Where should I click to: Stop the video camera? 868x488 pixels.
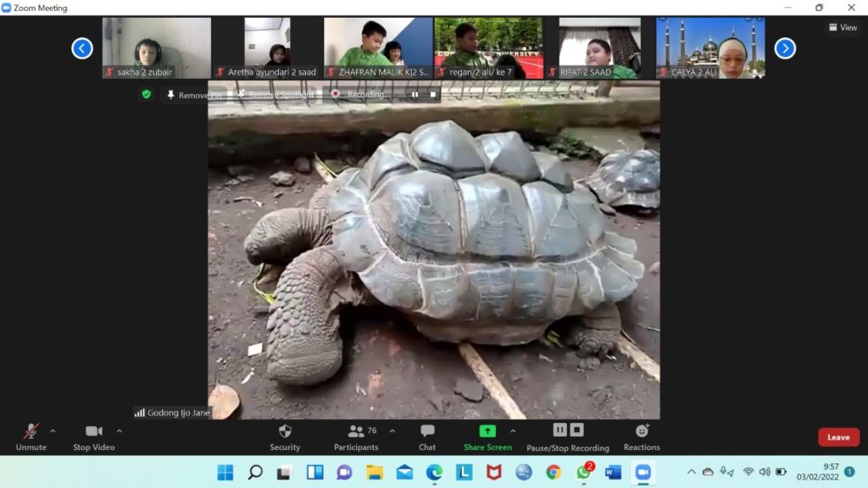(93, 431)
